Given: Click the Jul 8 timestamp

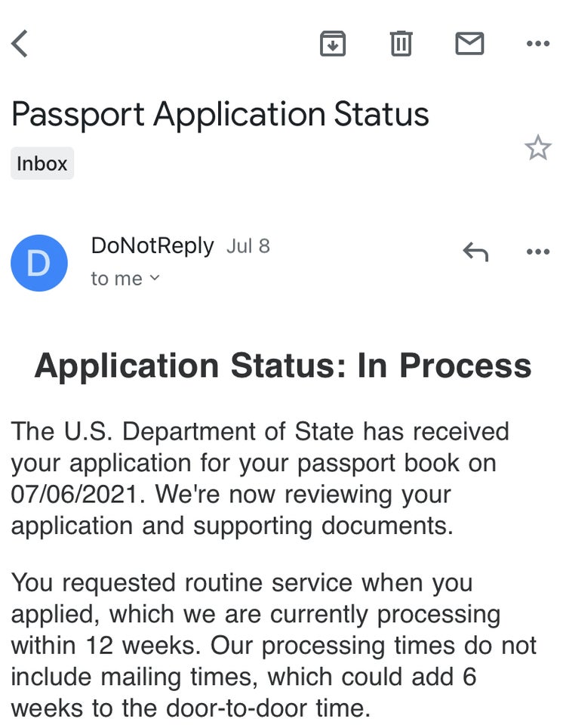Looking at the screenshot, I should tap(248, 245).
